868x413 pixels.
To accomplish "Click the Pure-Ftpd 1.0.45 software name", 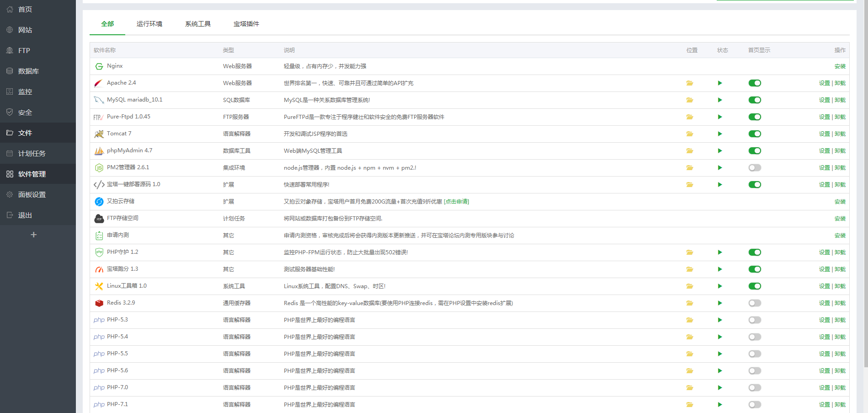I will coord(128,117).
